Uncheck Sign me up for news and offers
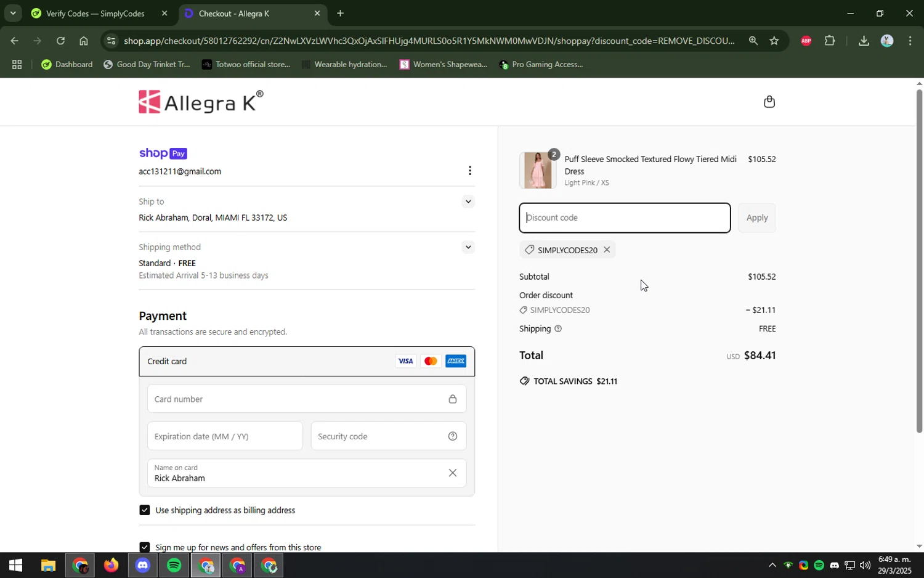 point(144,547)
